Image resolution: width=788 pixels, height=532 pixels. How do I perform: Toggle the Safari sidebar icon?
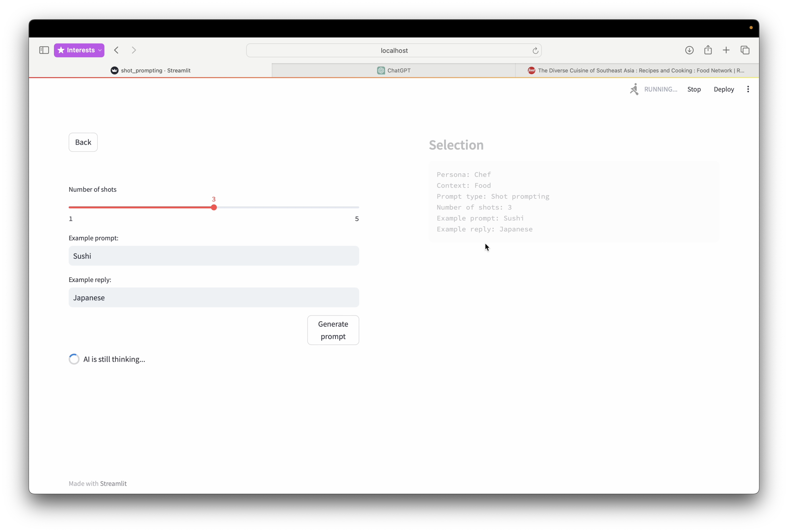44,50
